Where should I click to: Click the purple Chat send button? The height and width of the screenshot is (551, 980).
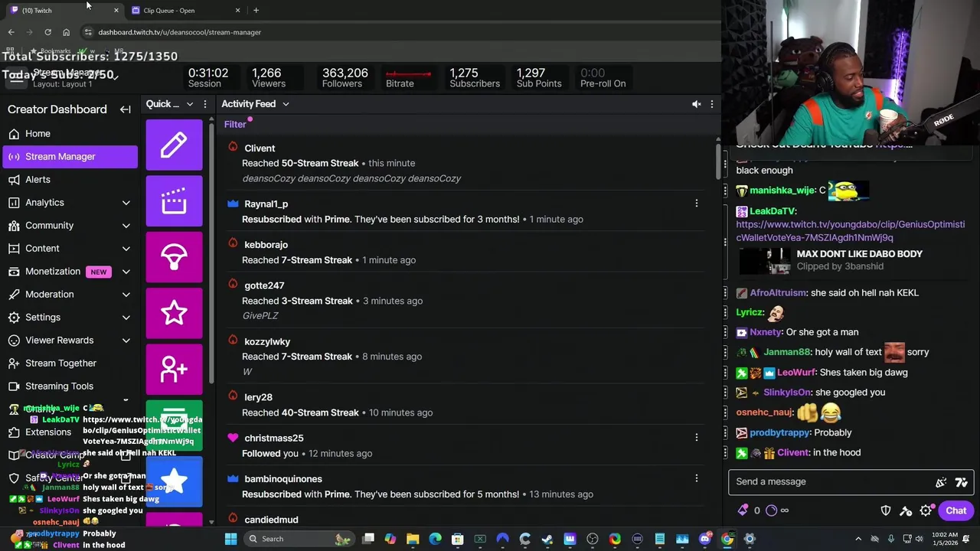click(x=955, y=510)
